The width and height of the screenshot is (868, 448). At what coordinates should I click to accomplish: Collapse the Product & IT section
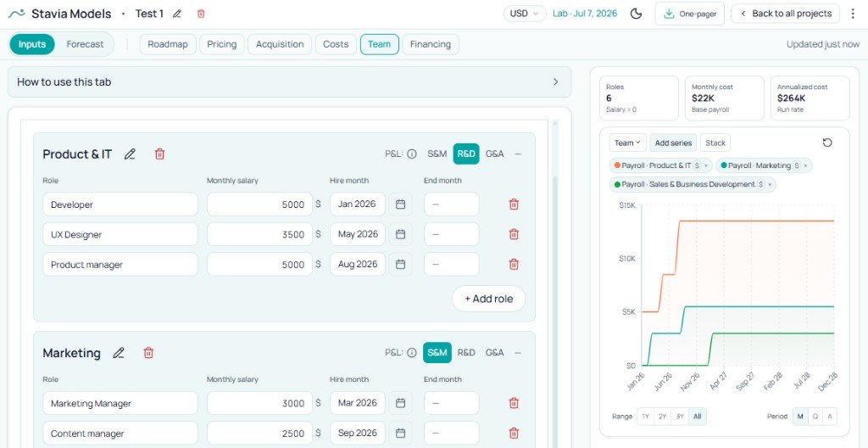click(x=518, y=154)
